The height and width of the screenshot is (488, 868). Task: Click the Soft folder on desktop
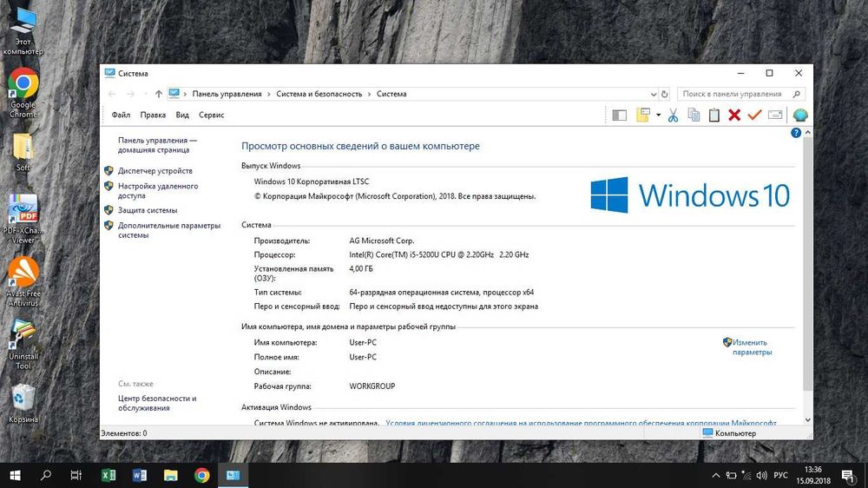pos(23,153)
